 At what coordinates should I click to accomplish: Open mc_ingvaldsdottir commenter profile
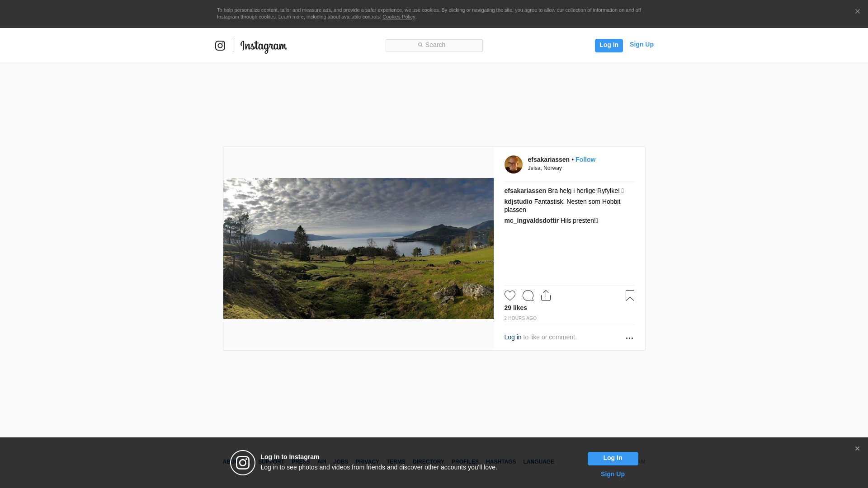point(531,221)
